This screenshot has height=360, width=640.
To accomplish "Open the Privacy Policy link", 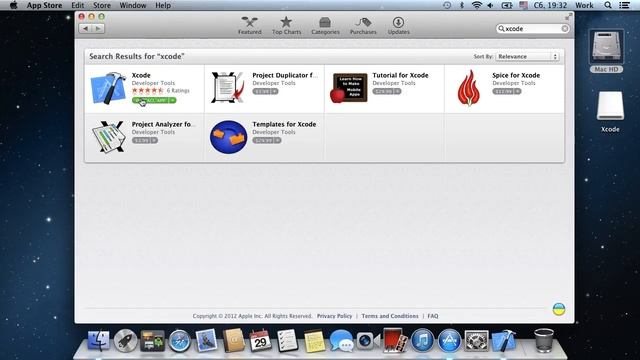I will [x=334, y=316].
